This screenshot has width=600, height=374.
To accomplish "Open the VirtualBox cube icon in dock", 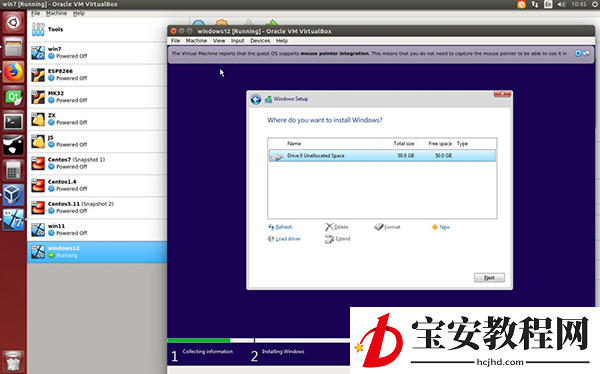I will coord(13,194).
